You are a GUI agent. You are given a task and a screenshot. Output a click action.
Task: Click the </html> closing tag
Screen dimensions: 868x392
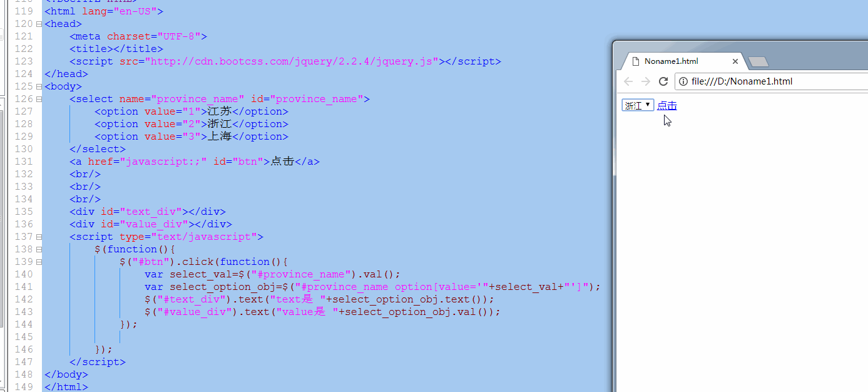[x=66, y=387]
